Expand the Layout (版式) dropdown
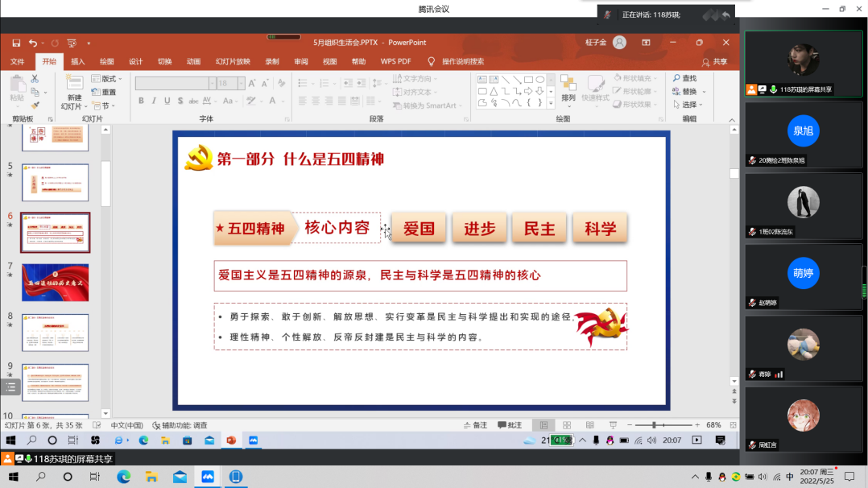 tap(107, 79)
